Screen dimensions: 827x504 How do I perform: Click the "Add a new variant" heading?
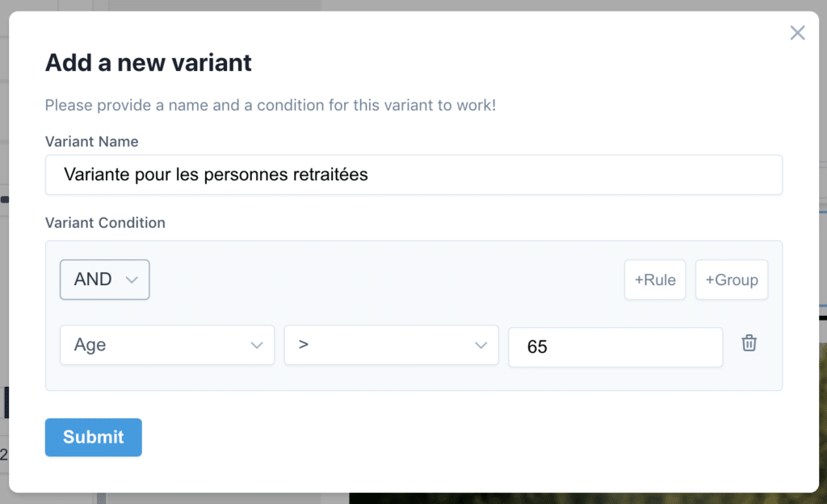149,62
